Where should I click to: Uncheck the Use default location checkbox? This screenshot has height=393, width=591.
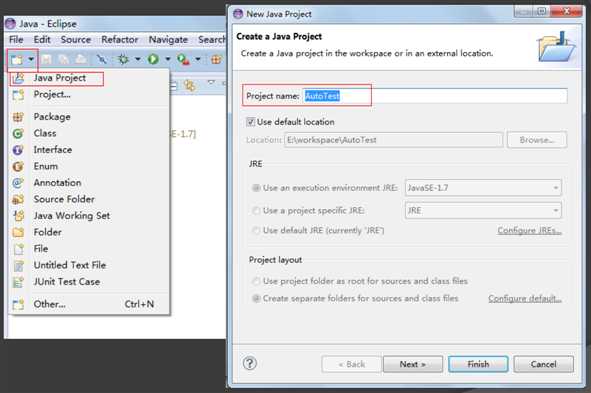[x=250, y=122]
